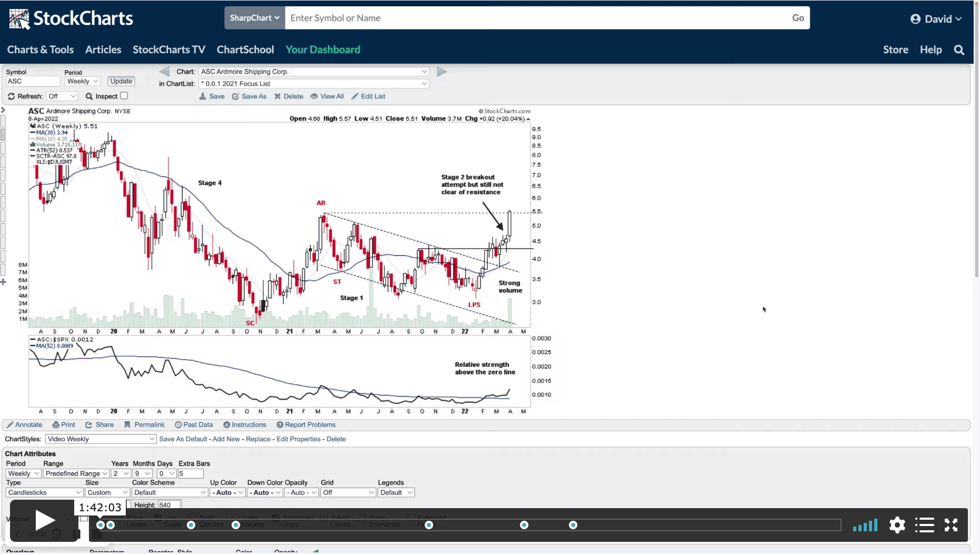Image resolution: width=980 pixels, height=555 pixels.
Task: Go to Your Dashboard
Action: tap(323, 49)
